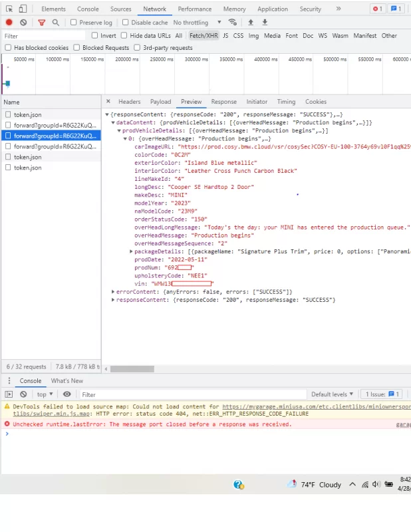This screenshot has height=532, width=411.
Task: Click the export HAR download arrow
Action: tap(265, 23)
